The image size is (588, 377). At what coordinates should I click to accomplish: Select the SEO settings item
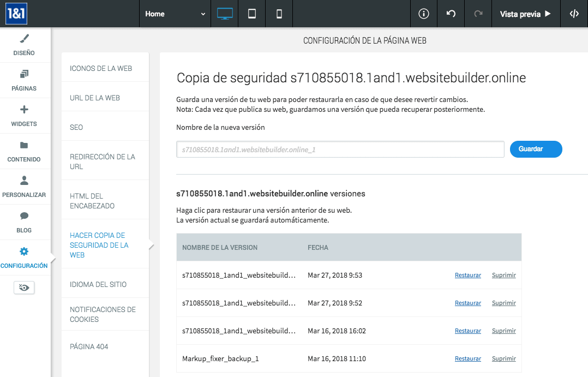pyautogui.click(x=105, y=127)
